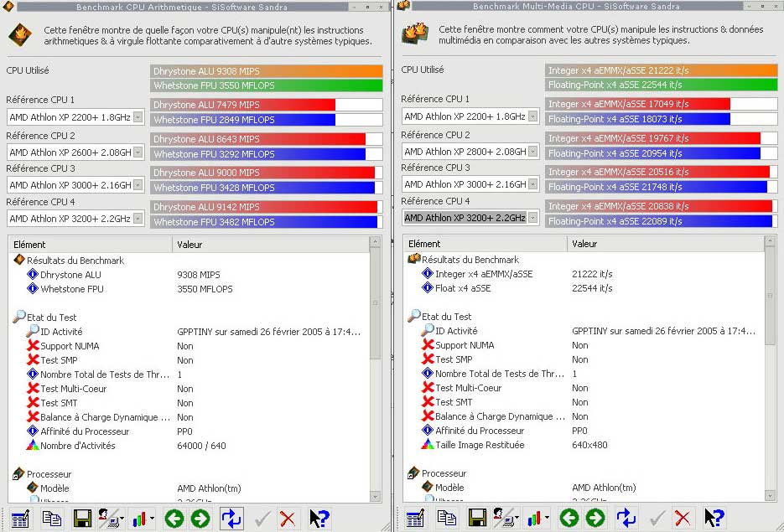Cancel with red X in Multi-Media CPU window toolbar
This screenshot has height=532, width=784.
[x=683, y=518]
